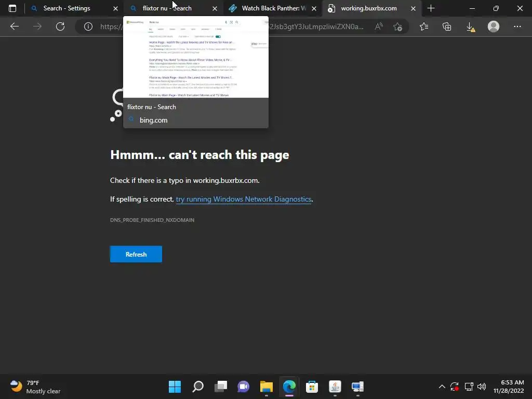532x399 pixels.
Task: Switch to the Watch Black Panther tab
Action: coord(272,8)
